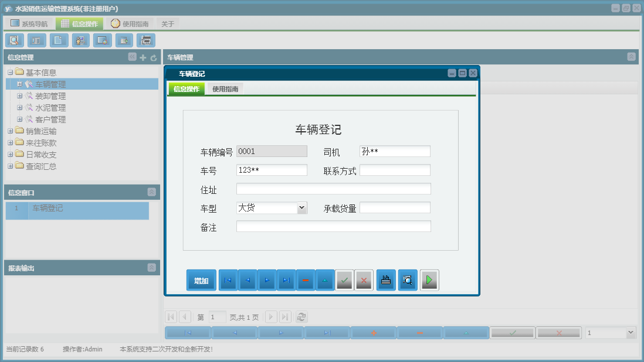Confirm with the green check icon in dialog
The height and width of the screenshot is (362, 644).
coord(344,280)
